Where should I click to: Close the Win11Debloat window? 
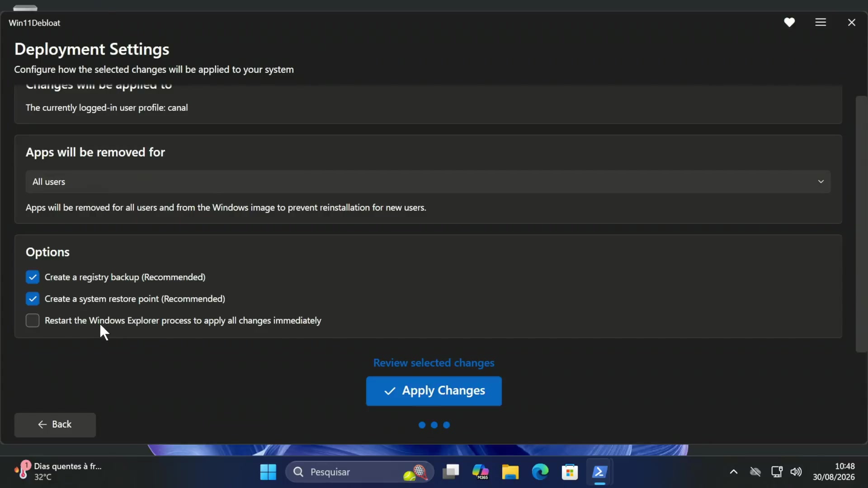coord(852,22)
